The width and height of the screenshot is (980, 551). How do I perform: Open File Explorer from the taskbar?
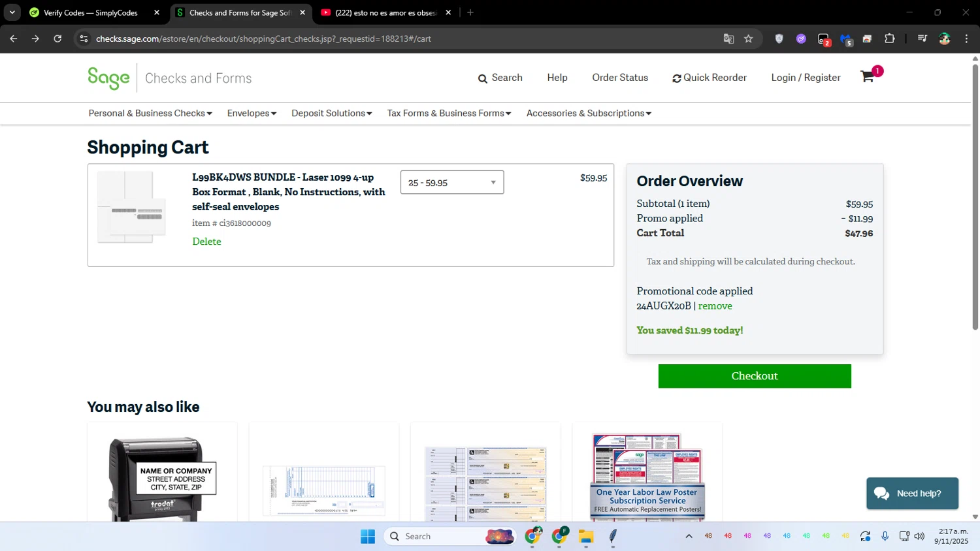click(x=586, y=536)
